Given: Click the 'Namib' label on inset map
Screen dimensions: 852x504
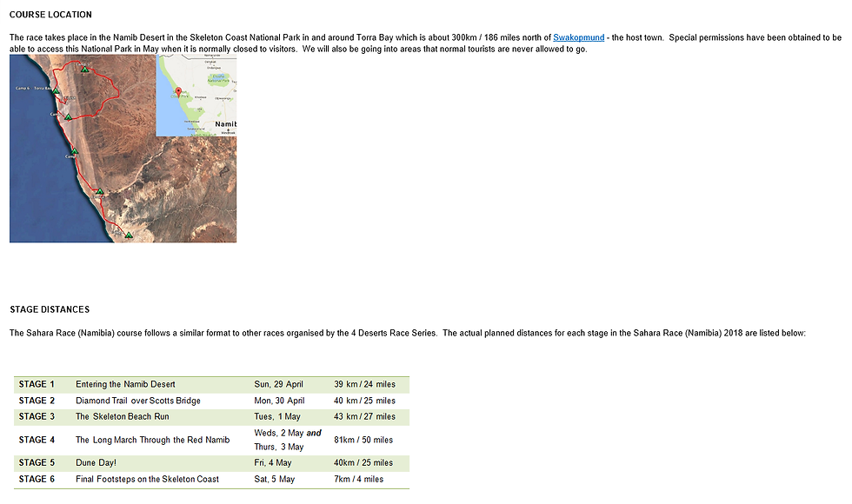Looking at the screenshot, I should click(225, 124).
